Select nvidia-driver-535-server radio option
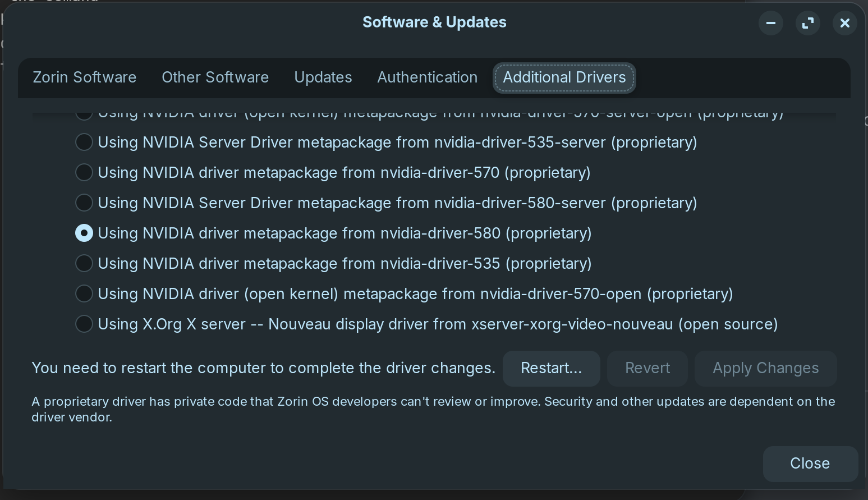The height and width of the screenshot is (500, 868). [x=84, y=142]
